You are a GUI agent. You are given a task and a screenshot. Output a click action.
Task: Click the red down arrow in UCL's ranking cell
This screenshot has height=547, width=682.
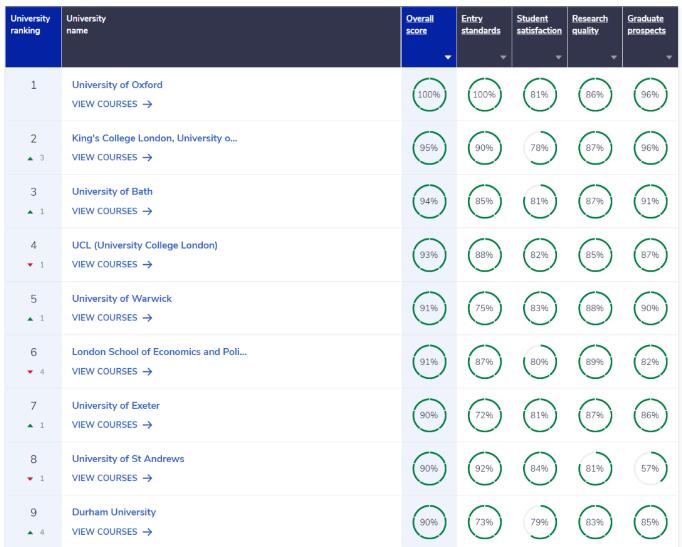[30, 265]
